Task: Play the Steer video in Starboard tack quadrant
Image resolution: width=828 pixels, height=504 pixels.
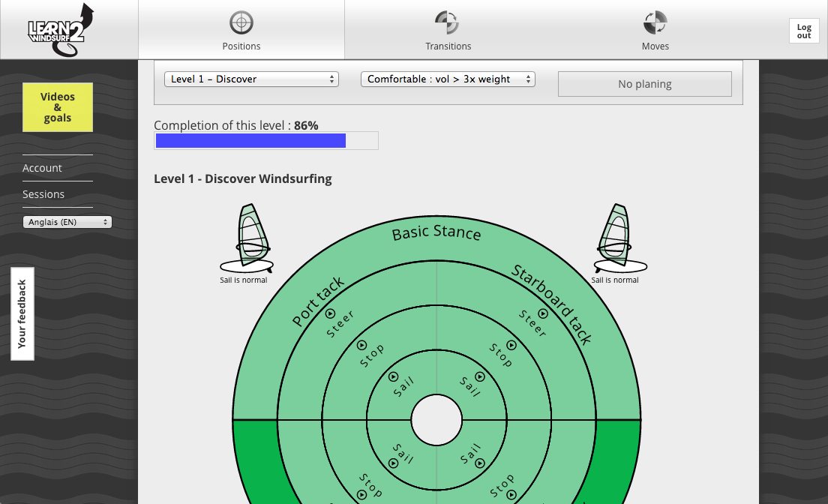Action: (543, 313)
